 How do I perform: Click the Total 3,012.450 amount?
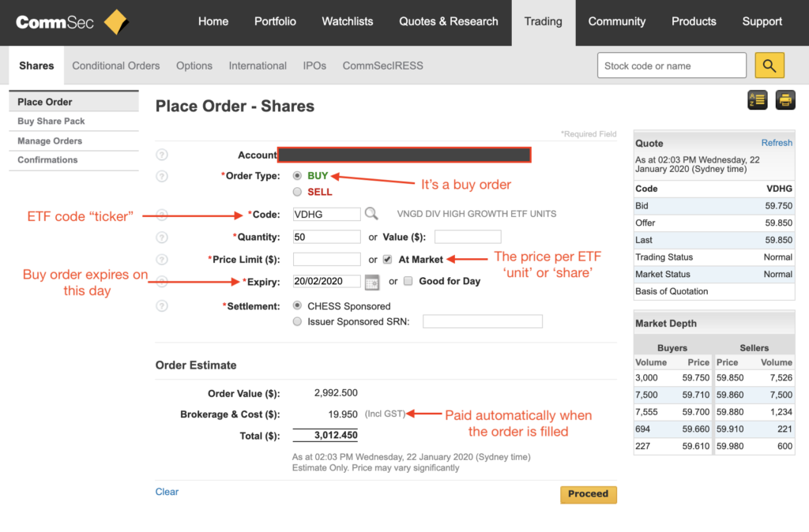click(336, 435)
